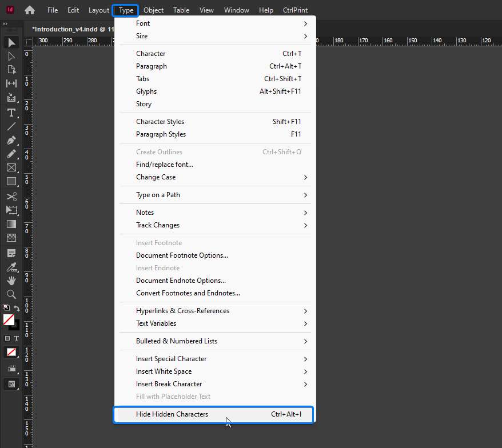The width and height of the screenshot is (502, 448).
Task: Select the Line tool
Action: pos(11,126)
